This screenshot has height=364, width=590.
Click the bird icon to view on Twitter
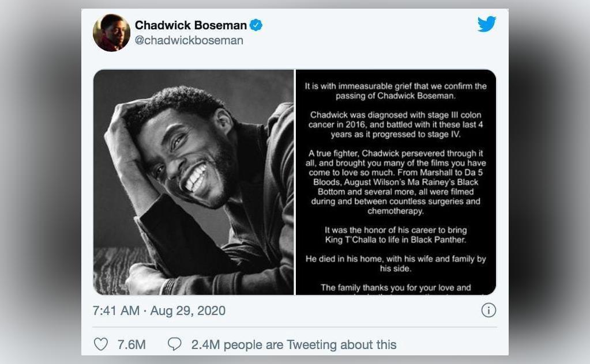(x=487, y=24)
